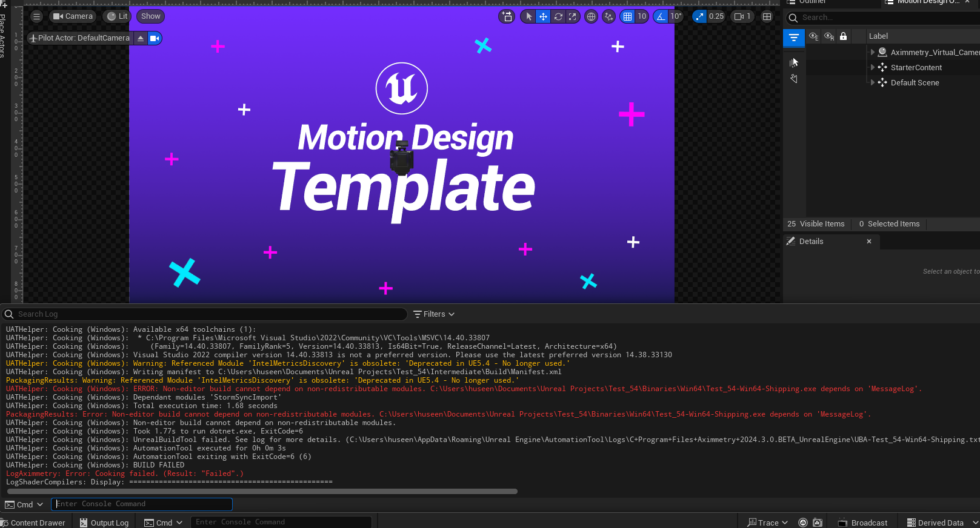Switch to the Motion Design Outliner tab
980x528 pixels.
point(927,2)
